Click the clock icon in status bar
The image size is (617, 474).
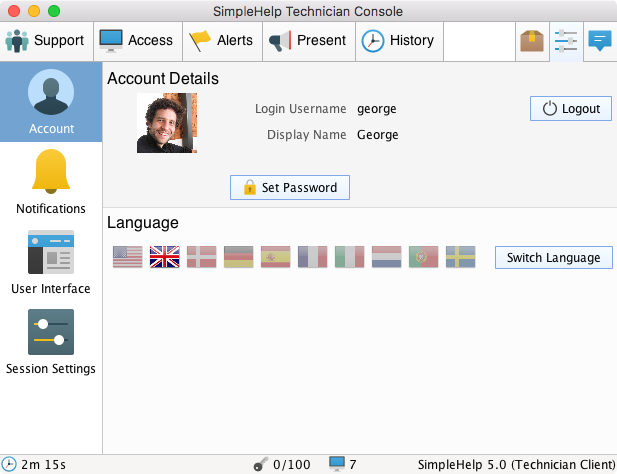click(9, 464)
